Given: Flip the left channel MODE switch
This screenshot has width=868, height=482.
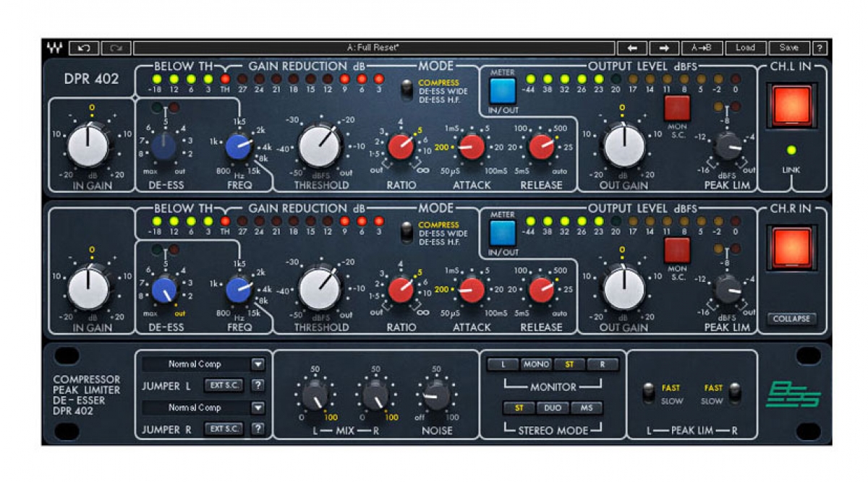Looking at the screenshot, I should [x=408, y=89].
